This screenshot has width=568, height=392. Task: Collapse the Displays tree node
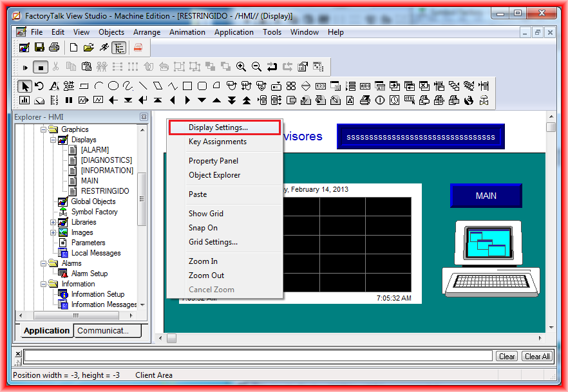(x=53, y=140)
